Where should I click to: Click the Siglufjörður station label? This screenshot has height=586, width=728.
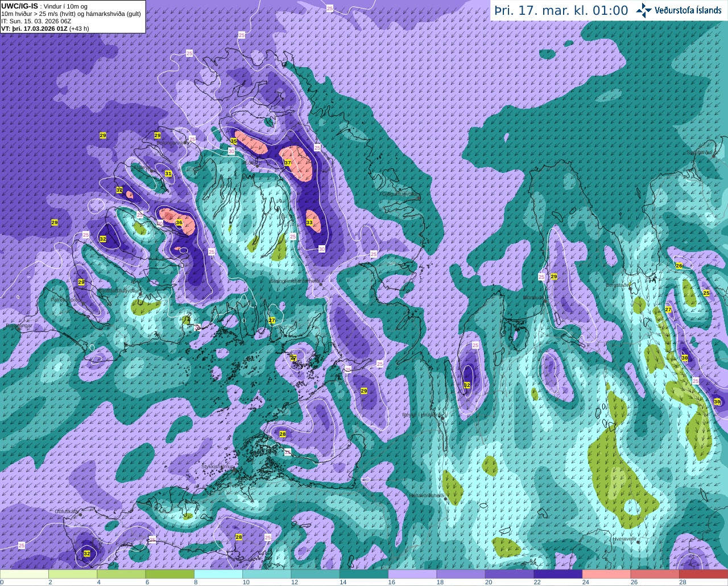point(699,152)
